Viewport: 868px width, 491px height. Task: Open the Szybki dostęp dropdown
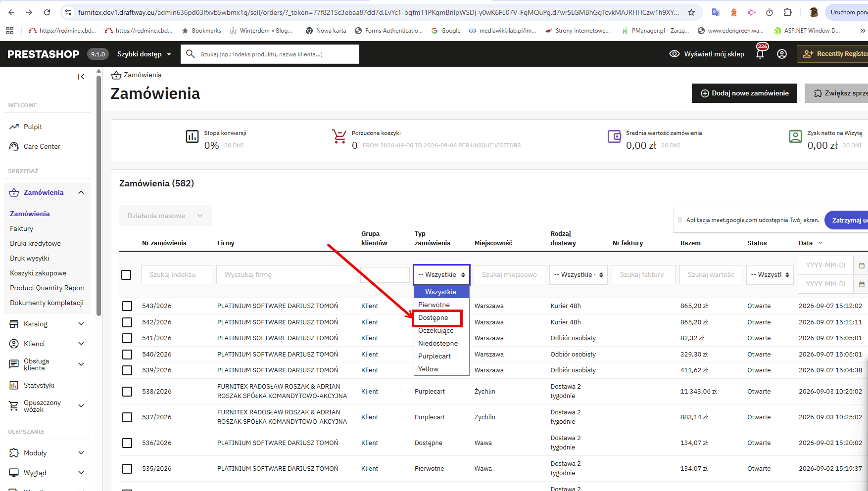(144, 54)
